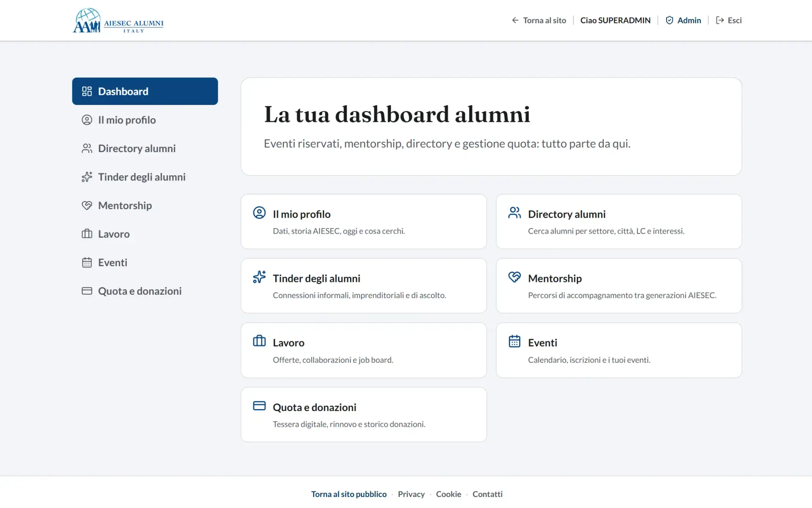Viewport: 812px width, 508px height.
Task: Open Il mio profilo in sidebar
Action: (145, 120)
